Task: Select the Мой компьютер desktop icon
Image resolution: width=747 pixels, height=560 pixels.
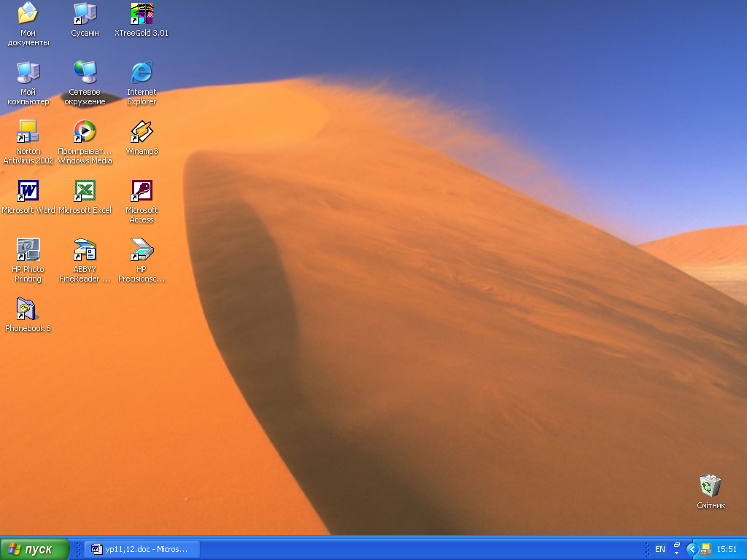Action: [x=28, y=83]
